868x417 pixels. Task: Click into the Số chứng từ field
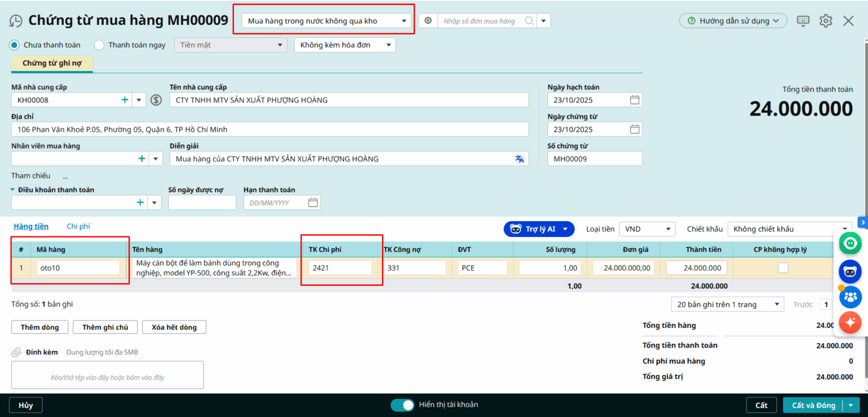595,159
